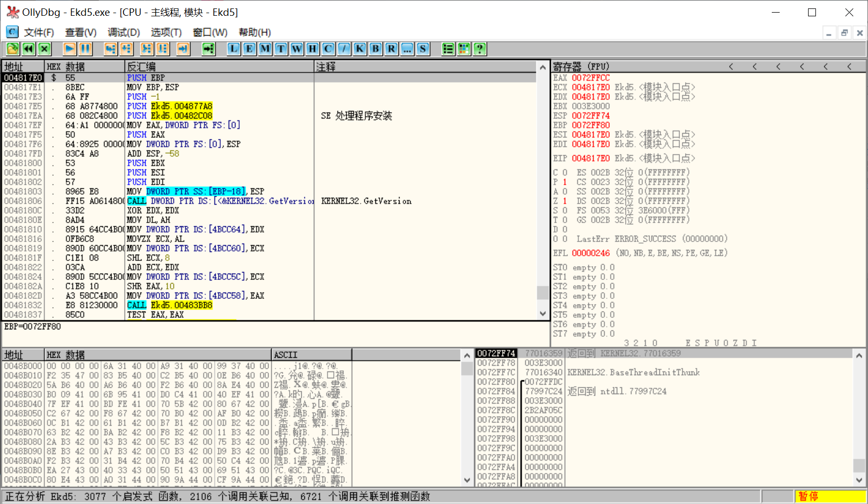Open Threads window with T button
Image resolution: width=868 pixels, height=504 pixels.
click(281, 49)
